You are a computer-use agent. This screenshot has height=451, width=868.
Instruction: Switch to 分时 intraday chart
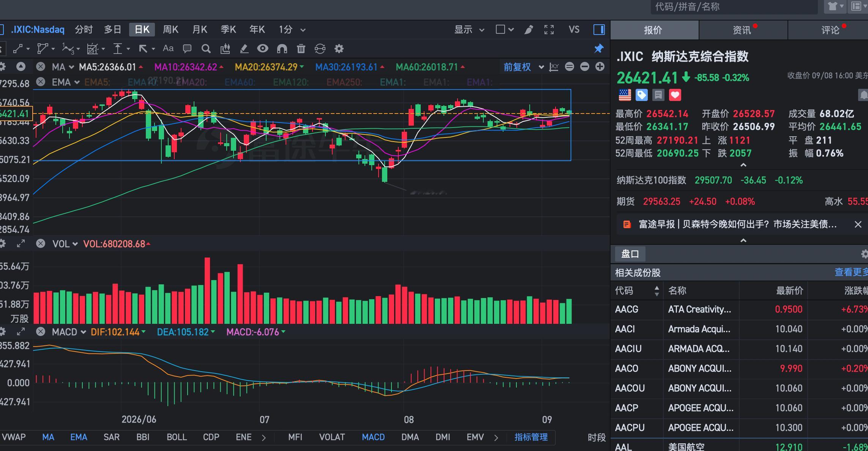tap(84, 30)
